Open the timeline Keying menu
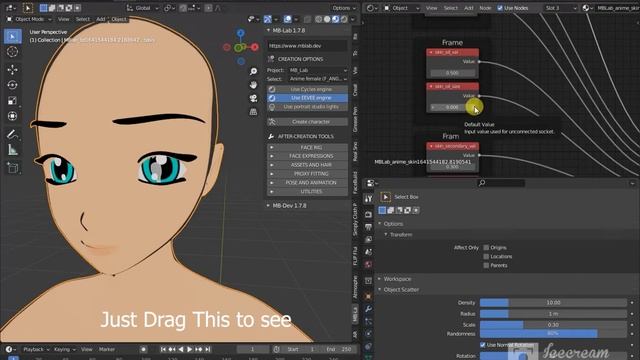 tap(64, 349)
